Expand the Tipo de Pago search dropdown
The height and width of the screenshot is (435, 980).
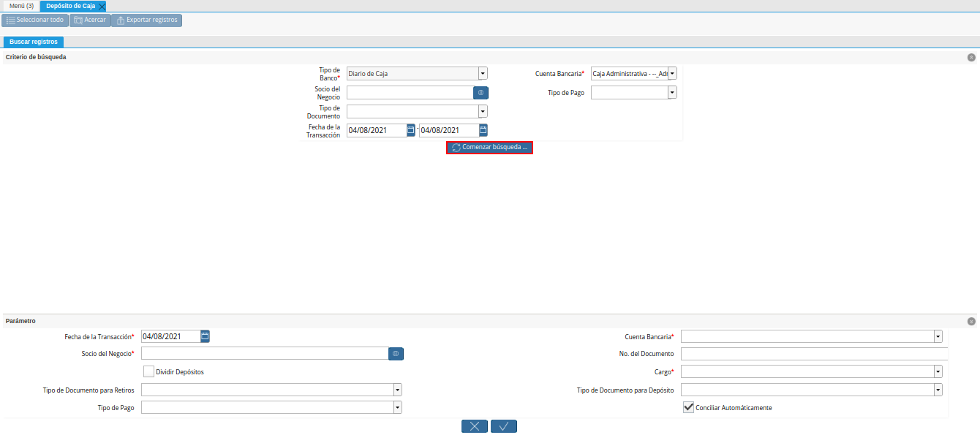pos(672,93)
